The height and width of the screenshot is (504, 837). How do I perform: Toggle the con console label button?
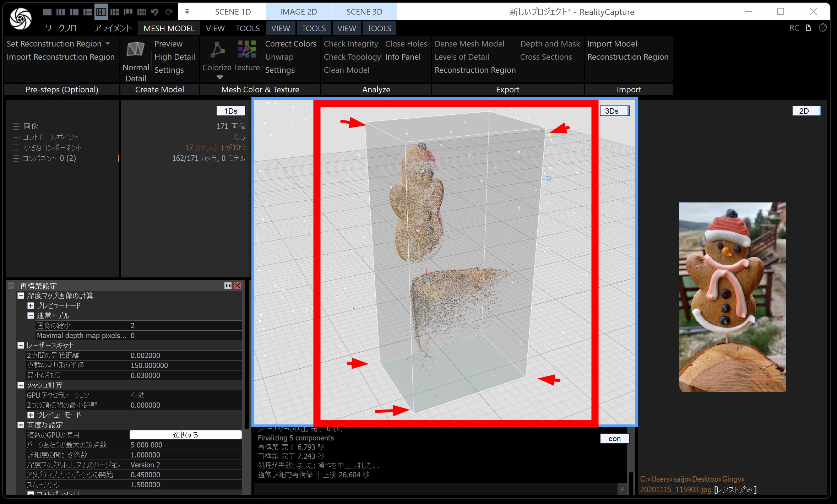click(x=614, y=438)
